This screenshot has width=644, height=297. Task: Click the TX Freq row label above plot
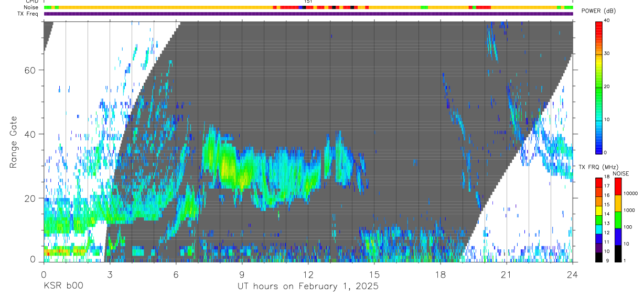point(28,14)
